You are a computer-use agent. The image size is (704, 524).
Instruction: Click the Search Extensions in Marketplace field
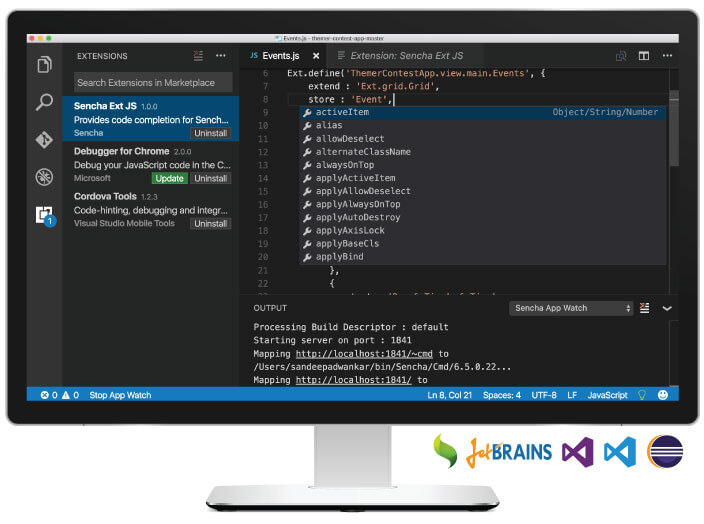tap(153, 83)
